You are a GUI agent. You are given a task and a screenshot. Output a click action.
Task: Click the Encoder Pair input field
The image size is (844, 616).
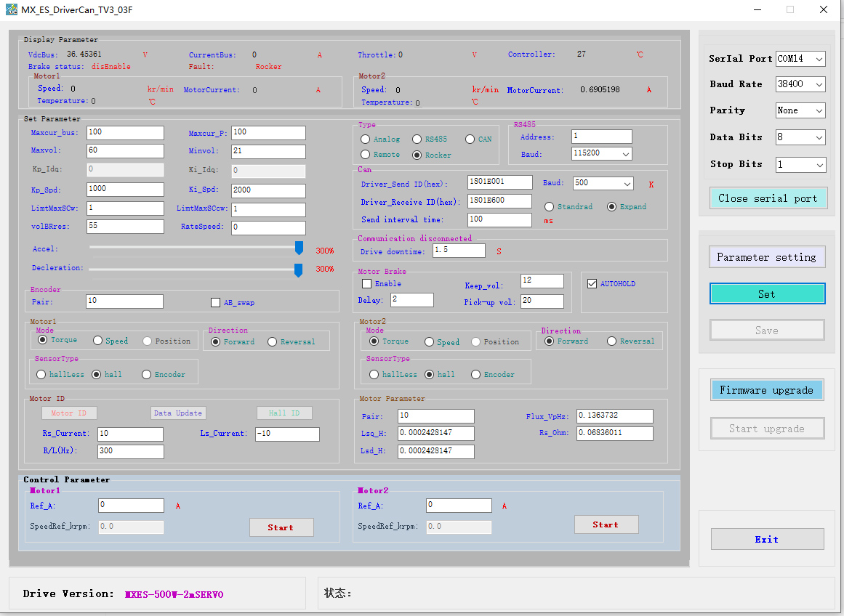125,301
